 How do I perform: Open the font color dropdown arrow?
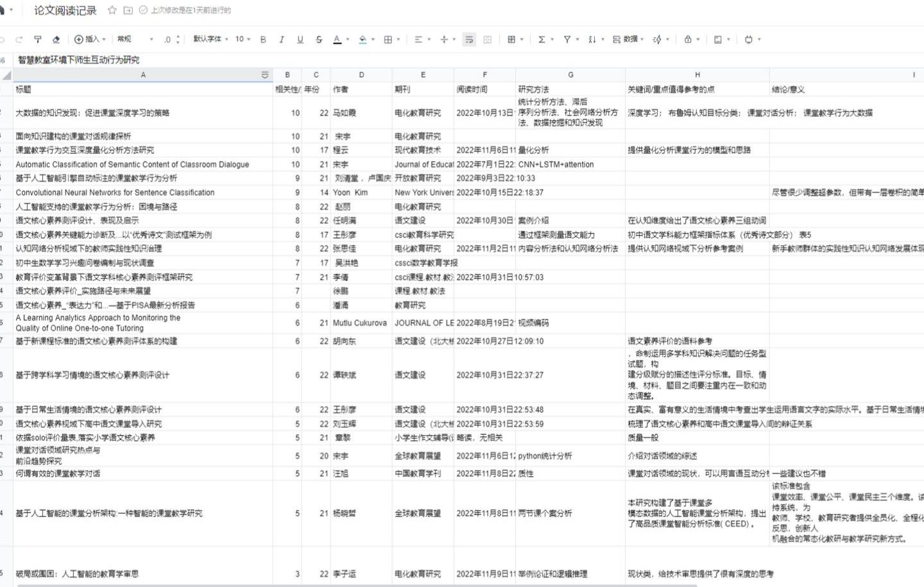[x=348, y=39]
